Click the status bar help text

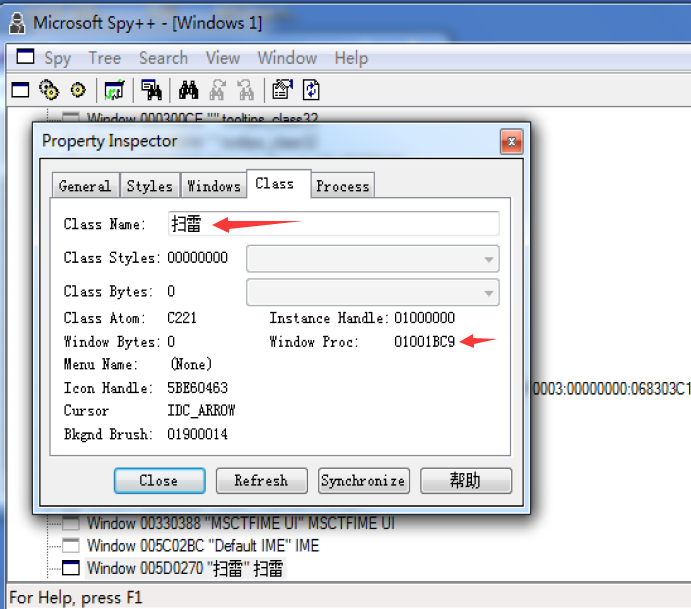click(76, 598)
